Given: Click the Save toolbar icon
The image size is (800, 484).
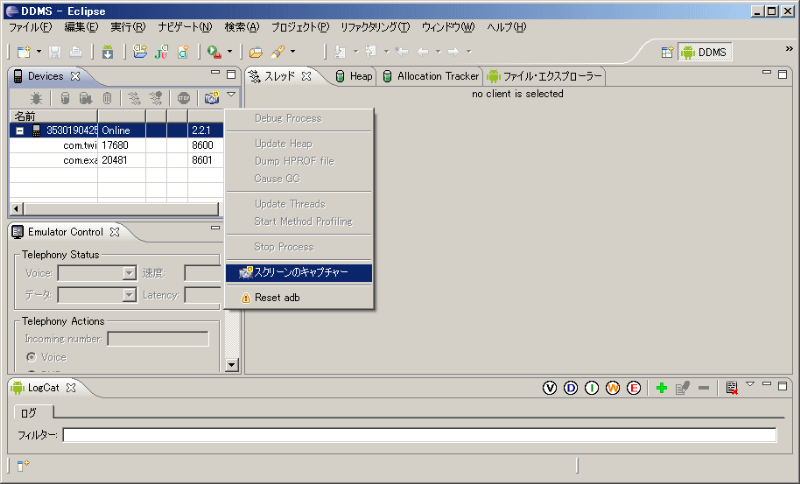Looking at the screenshot, I should [55, 52].
